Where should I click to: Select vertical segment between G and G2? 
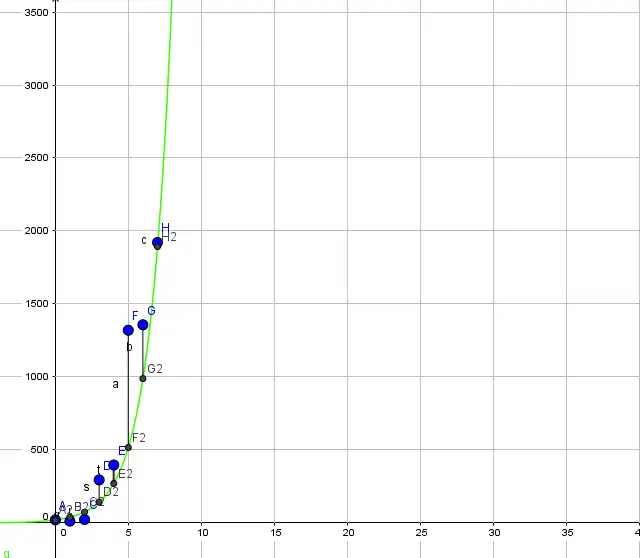click(143, 352)
